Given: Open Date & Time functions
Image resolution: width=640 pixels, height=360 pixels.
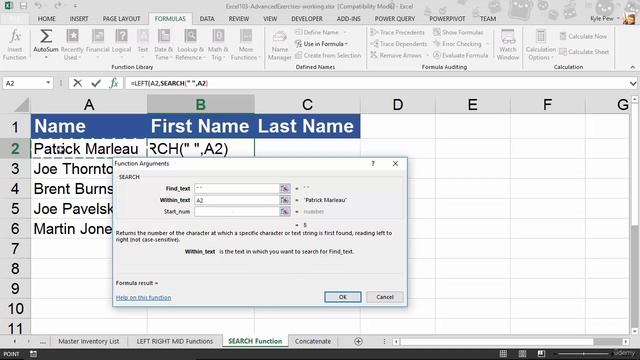Looking at the screenshot, I should click(x=164, y=45).
